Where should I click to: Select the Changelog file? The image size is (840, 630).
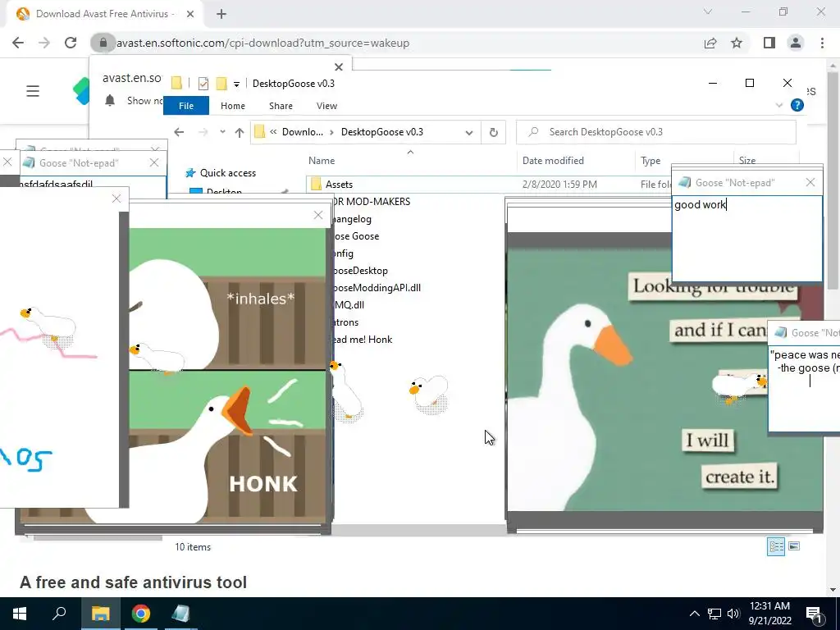[352, 219]
